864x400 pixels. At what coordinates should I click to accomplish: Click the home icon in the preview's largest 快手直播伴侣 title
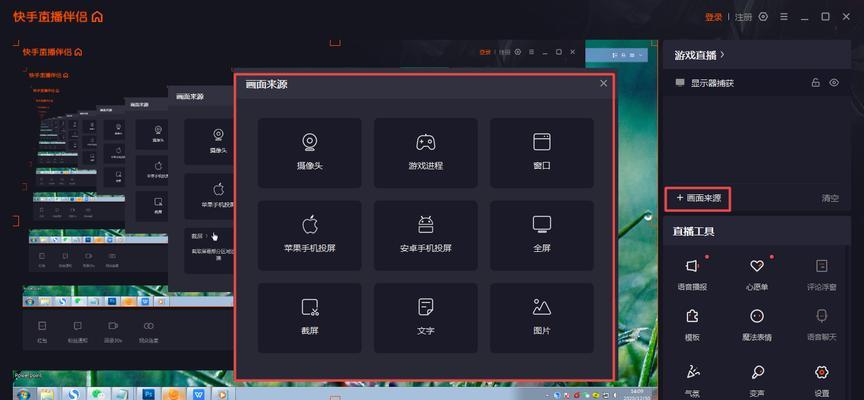pyautogui.click(x=78, y=52)
